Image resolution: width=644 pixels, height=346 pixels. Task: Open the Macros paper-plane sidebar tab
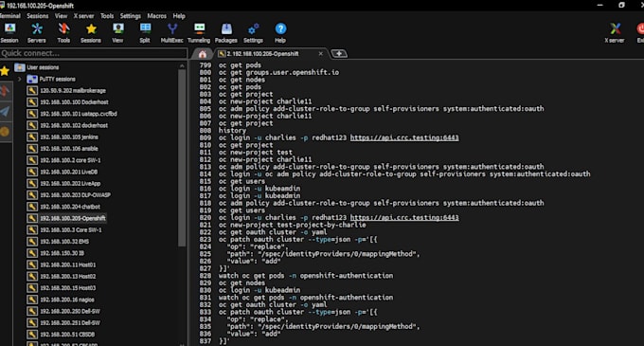point(5,111)
